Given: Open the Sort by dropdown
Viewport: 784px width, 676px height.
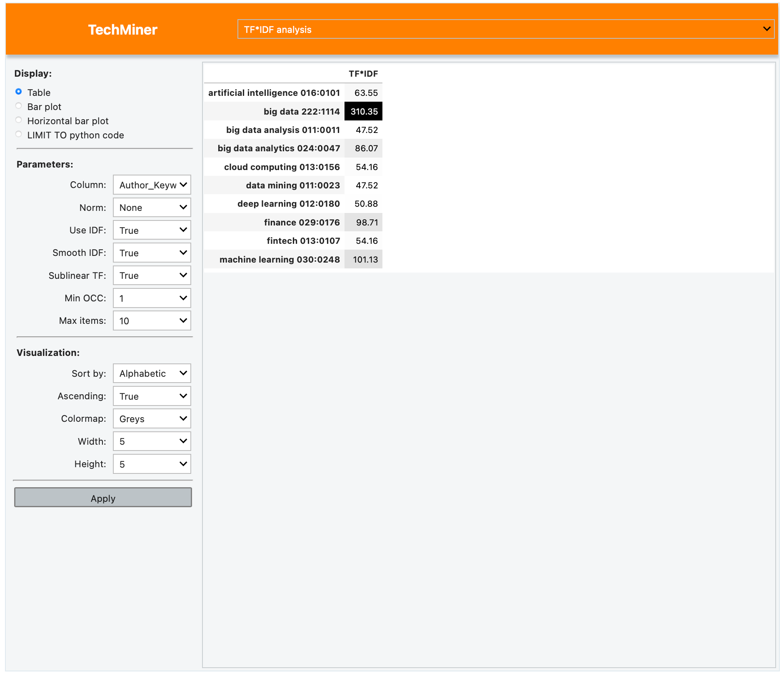Looking at the screenshot, I should click(152, 373).
